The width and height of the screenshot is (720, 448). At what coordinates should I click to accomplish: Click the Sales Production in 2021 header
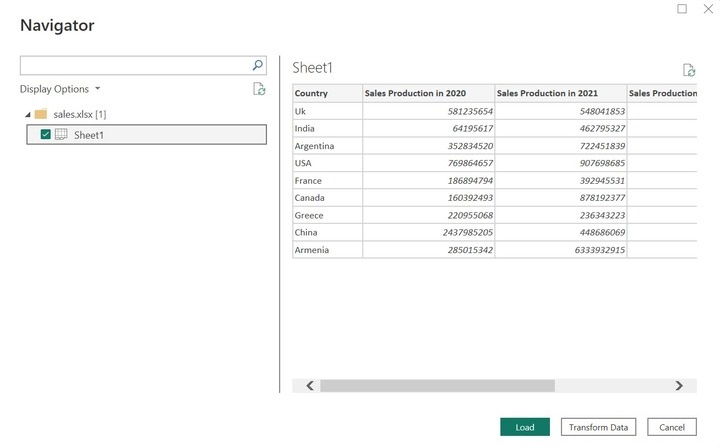tap(561, 93)
